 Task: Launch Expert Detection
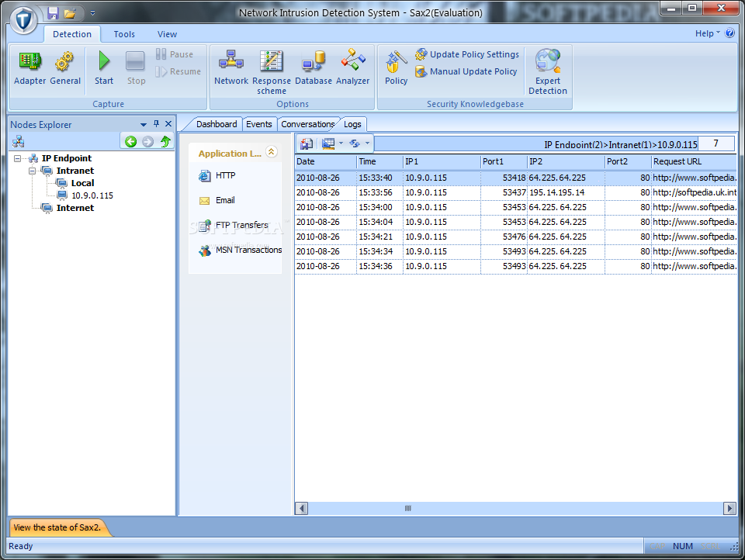point(548,71)
